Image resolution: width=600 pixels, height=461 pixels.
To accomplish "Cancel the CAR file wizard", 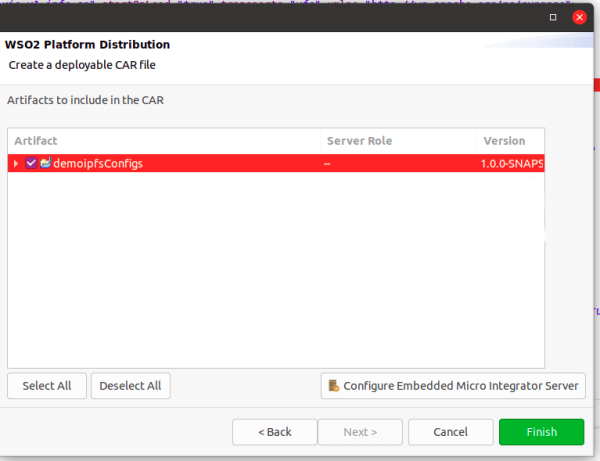I will pyautogui.click(x=450, y=432).
